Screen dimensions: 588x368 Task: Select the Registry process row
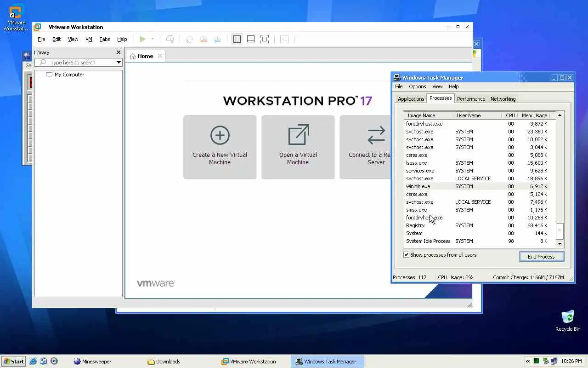pos(477,225)
